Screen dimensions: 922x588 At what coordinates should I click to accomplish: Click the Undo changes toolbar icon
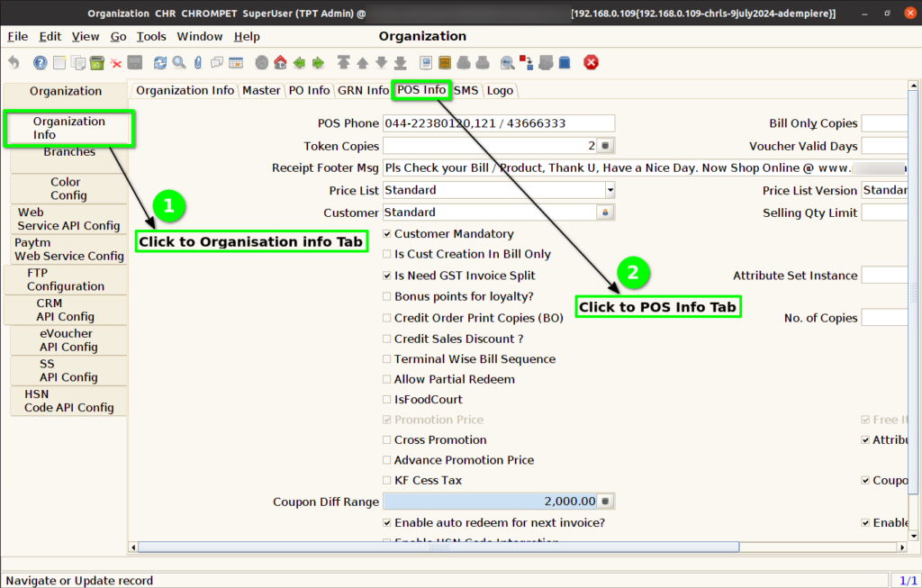(14, 62)
